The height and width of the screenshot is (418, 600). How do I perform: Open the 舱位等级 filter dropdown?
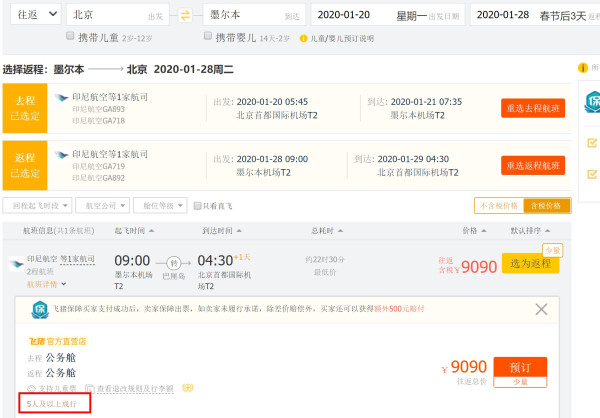pos(160,206)
